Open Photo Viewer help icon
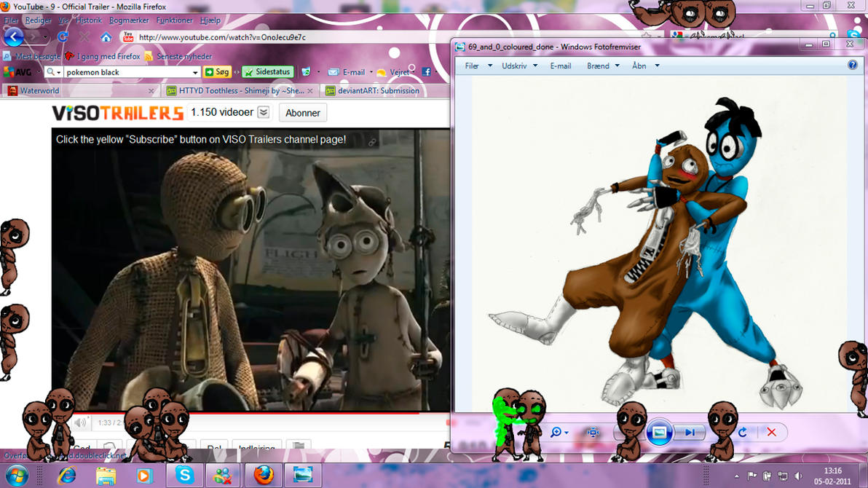This screenshot has height=488, width=868. pyautogui.click(x=853, y=66)
